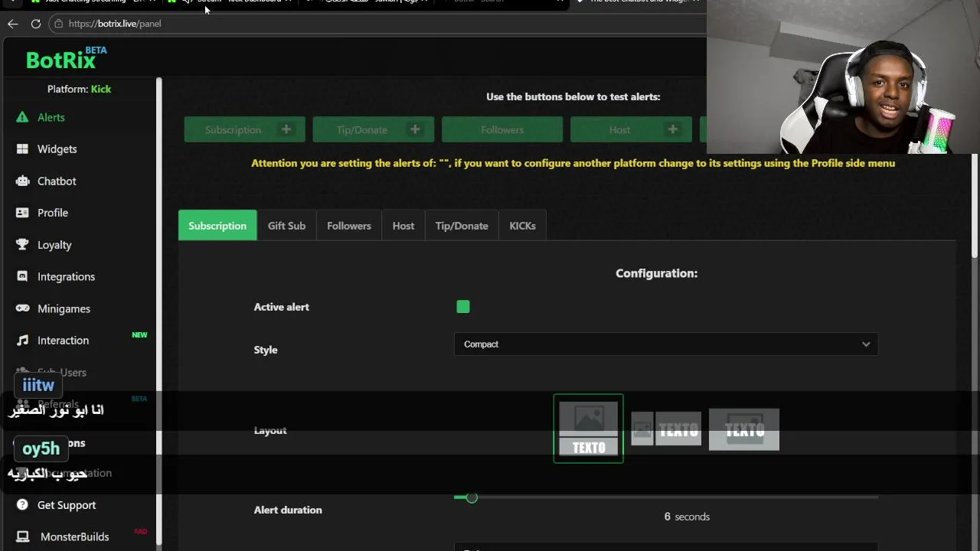Switch to the Tip/Donate tab
This screenshot has width=980, height=551.
tap(462, 226)
